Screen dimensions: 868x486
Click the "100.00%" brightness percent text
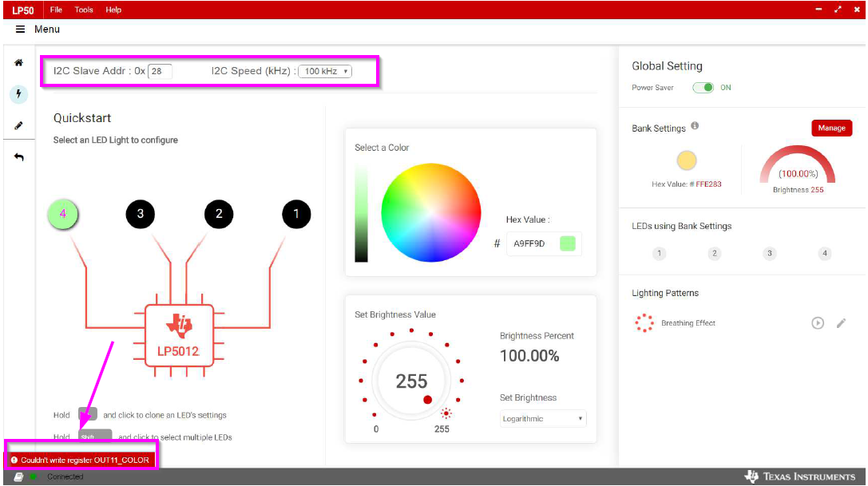click(529, 356)
